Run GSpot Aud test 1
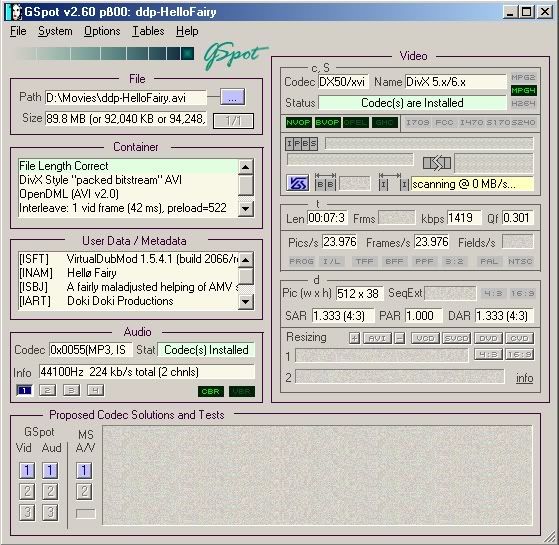 pos(50,470)
